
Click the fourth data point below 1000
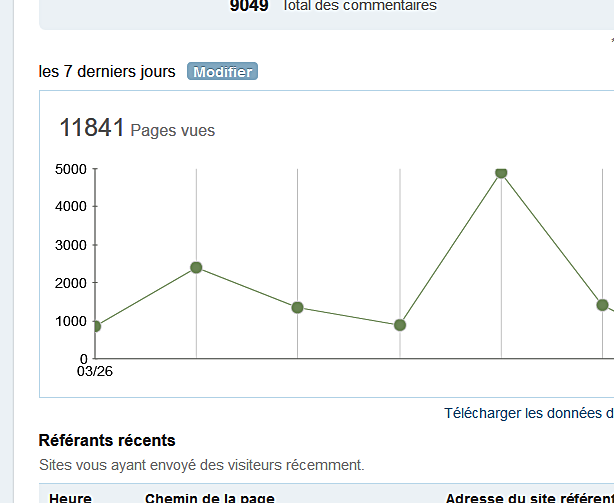(x=400, y=325)
